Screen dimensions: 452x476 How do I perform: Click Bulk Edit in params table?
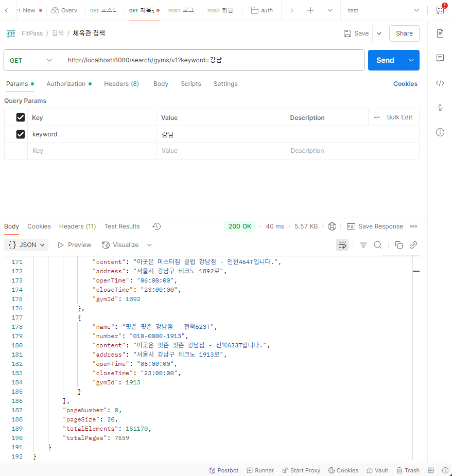click(x=399, y=117)
